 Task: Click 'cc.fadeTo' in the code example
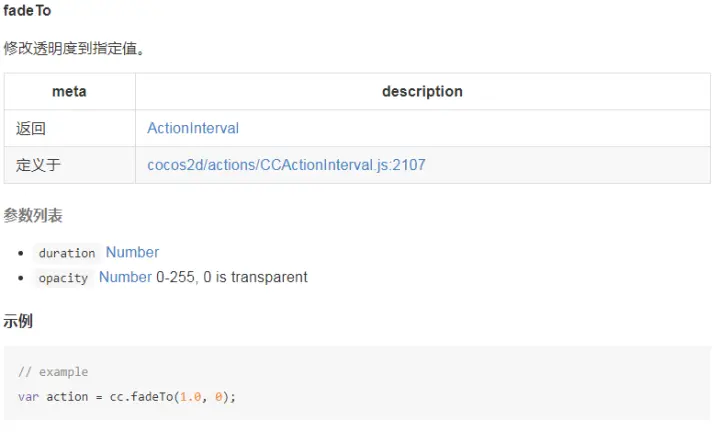140,396
